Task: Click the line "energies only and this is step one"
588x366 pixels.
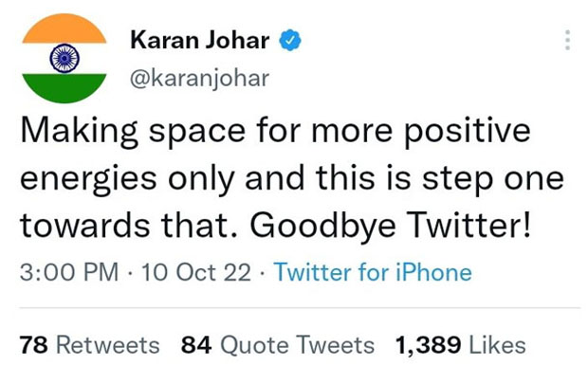Action: pos(292,178)
